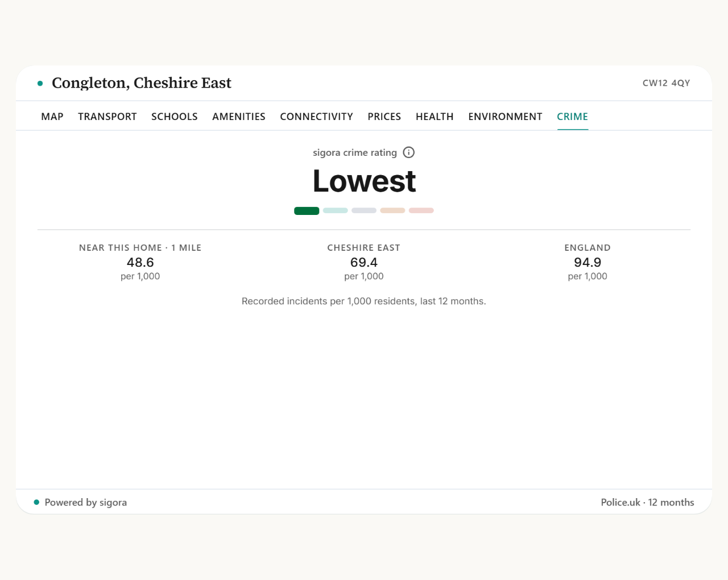Select the SCHOOLS tab

[x=175, y=117]
